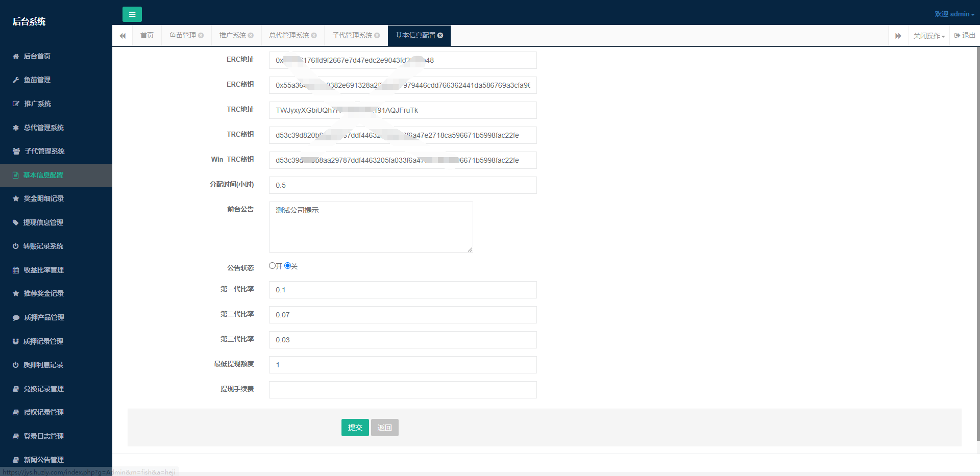The image size is (980, 476).
Task: Expand 推广系统 in the sidebar
Action: (37, 104)
